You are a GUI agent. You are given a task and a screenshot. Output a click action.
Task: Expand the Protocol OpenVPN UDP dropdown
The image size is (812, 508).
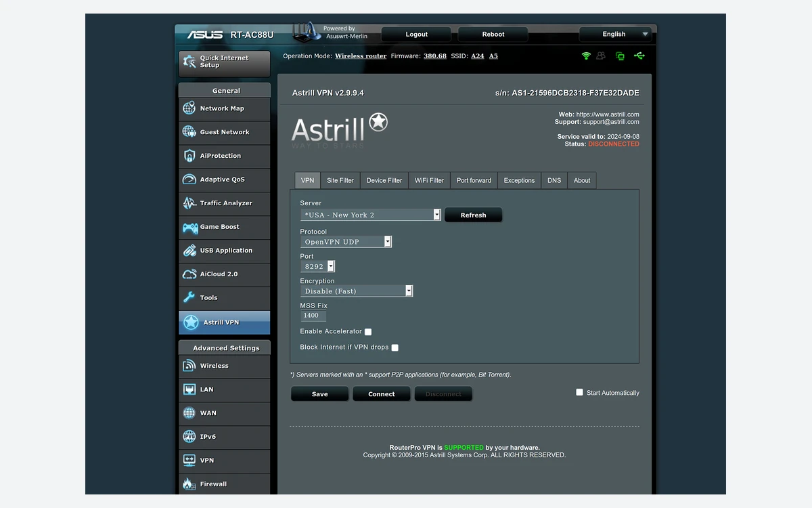pyautogui.click(x=346, y=241)
